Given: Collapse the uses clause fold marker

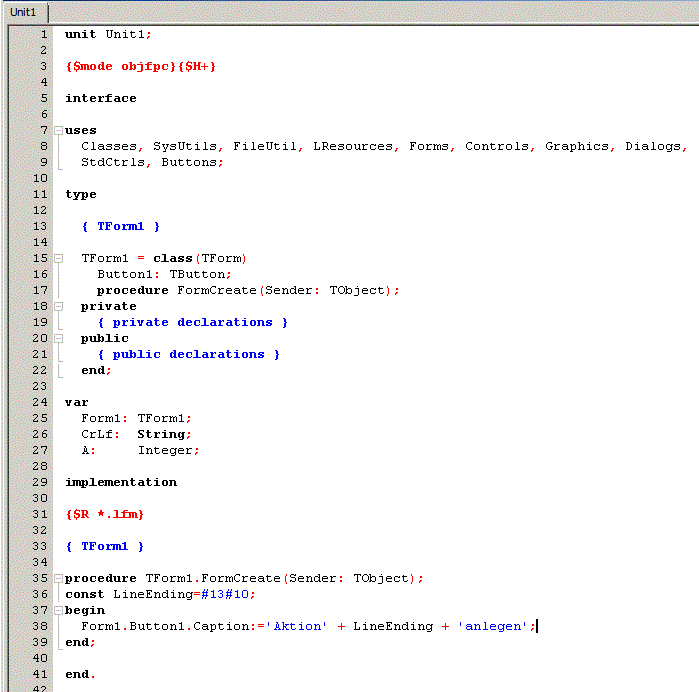Looking at the screenshot, I should coord(58,130).
